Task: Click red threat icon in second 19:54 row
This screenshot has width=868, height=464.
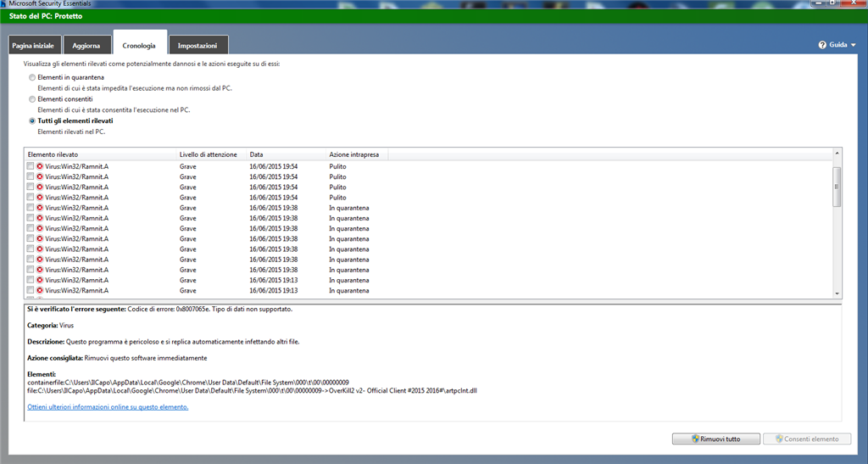Action: point(40,176)
